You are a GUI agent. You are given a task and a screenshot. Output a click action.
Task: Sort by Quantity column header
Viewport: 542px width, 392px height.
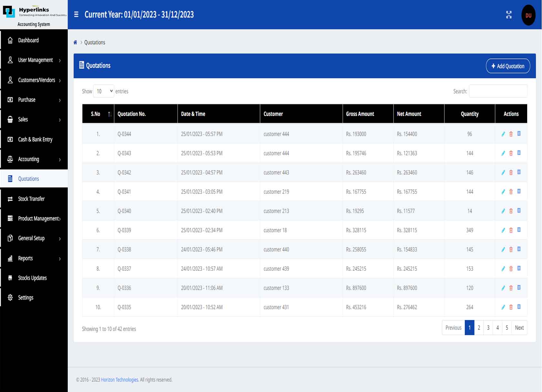(x=470, y=114)
